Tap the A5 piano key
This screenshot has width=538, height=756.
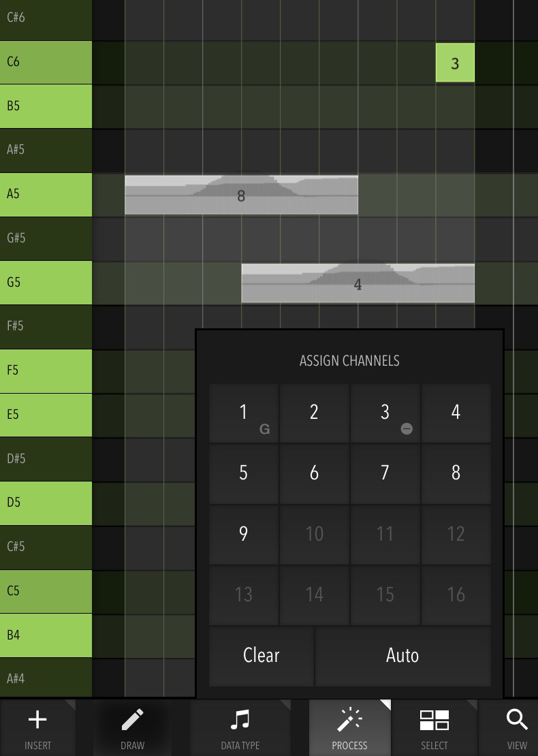point(46,195)
